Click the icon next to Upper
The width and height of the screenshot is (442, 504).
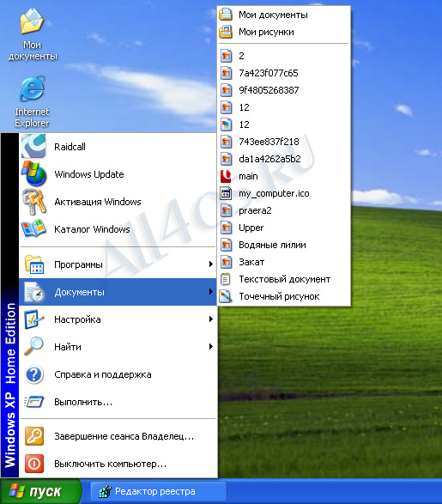(x=226, y=228)
